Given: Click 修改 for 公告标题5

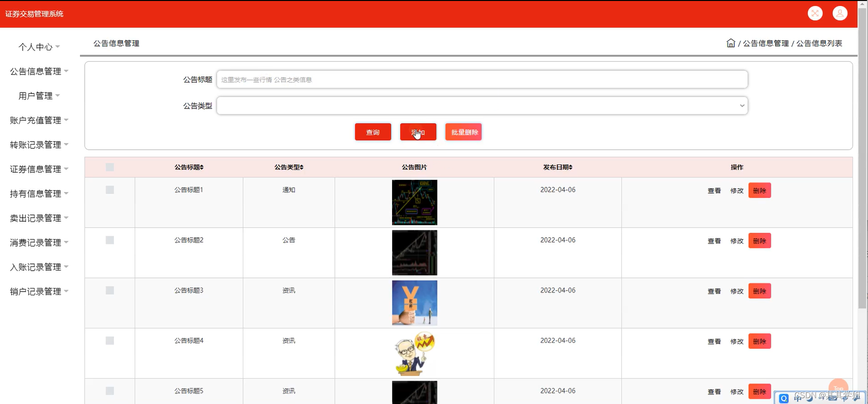Looking at the screenshot, I should [x=737, y=392].
